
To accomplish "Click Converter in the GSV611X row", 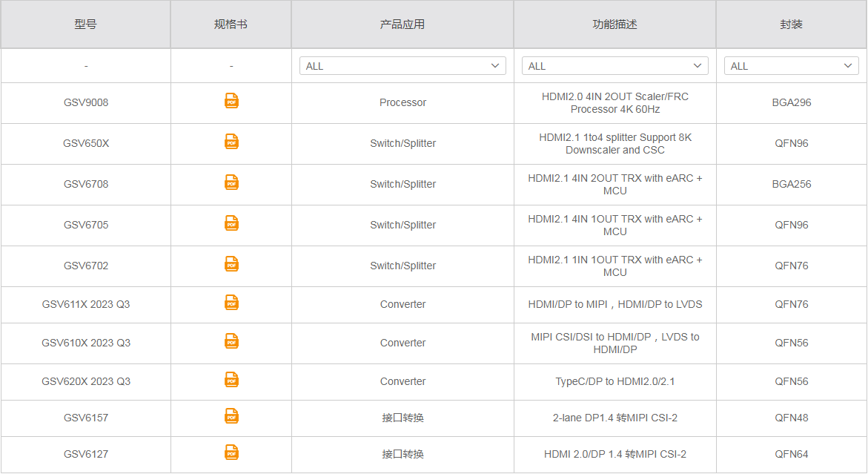I will point(402,305).
